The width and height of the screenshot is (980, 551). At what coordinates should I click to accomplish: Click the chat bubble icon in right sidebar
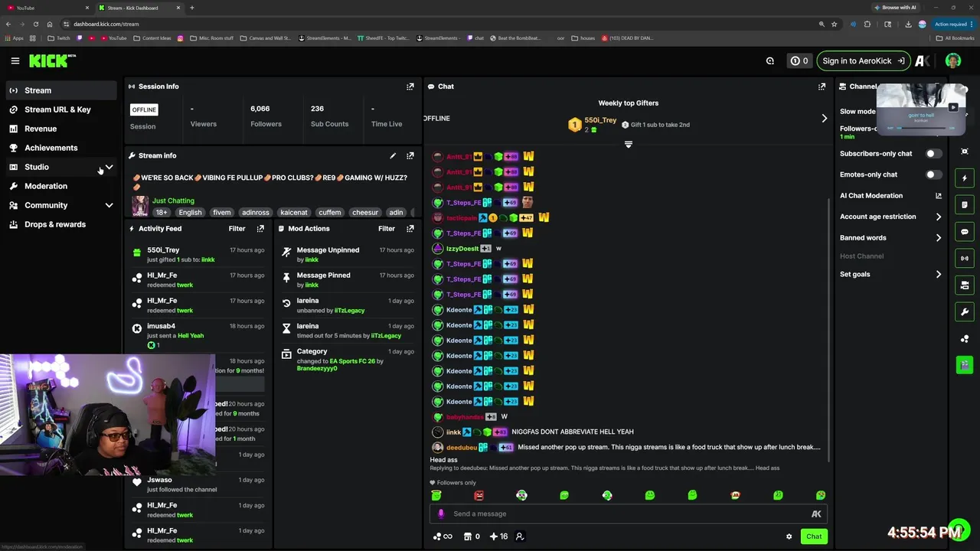pyautogui.click(x=965, y=232)
